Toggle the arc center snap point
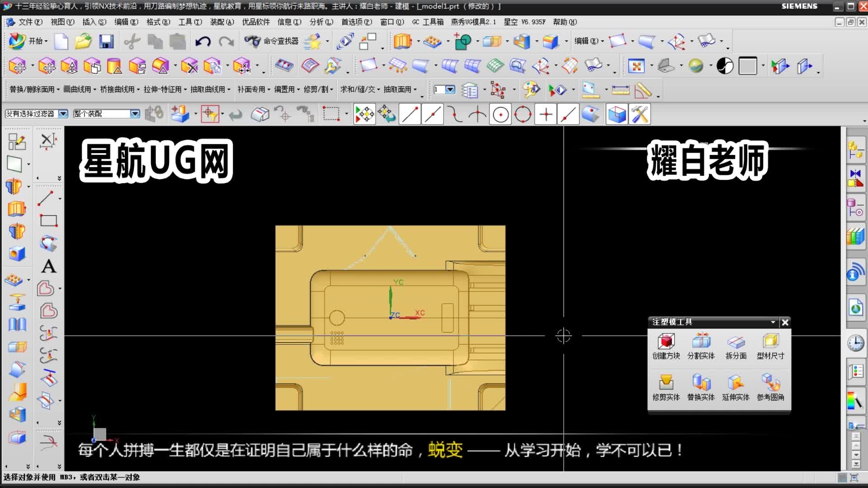 (x=500, y=114)
